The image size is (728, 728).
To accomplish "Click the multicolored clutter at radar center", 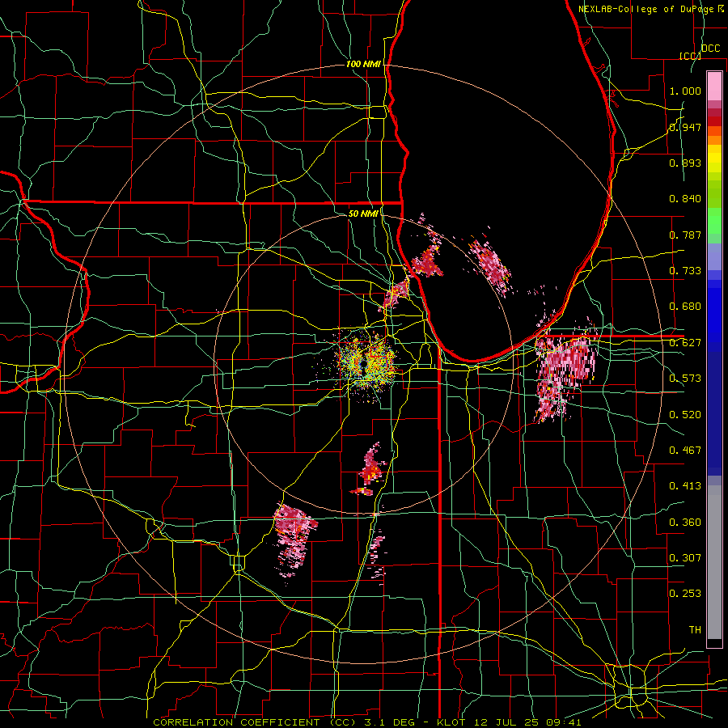I will pos(366,362).
